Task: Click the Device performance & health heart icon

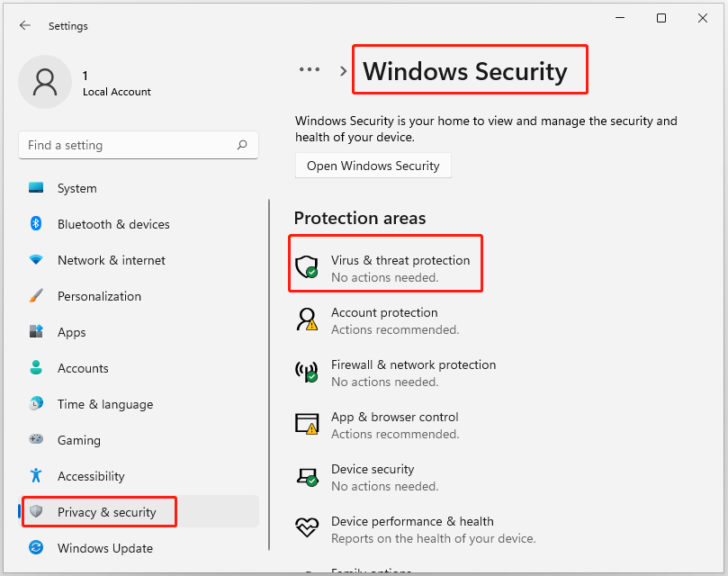Action: coord(307,527)
